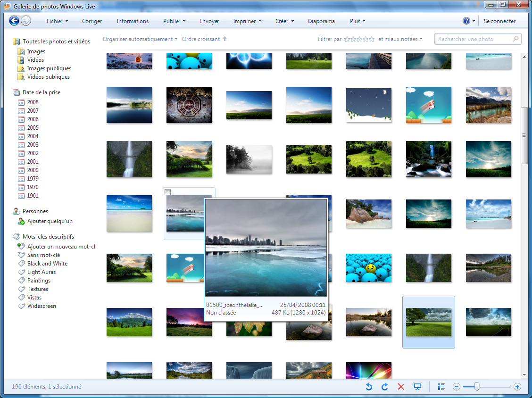This screenshot has width=532, height=398.
Task: Expand the Organiser automatiquement dropdown
Action: 140,39
